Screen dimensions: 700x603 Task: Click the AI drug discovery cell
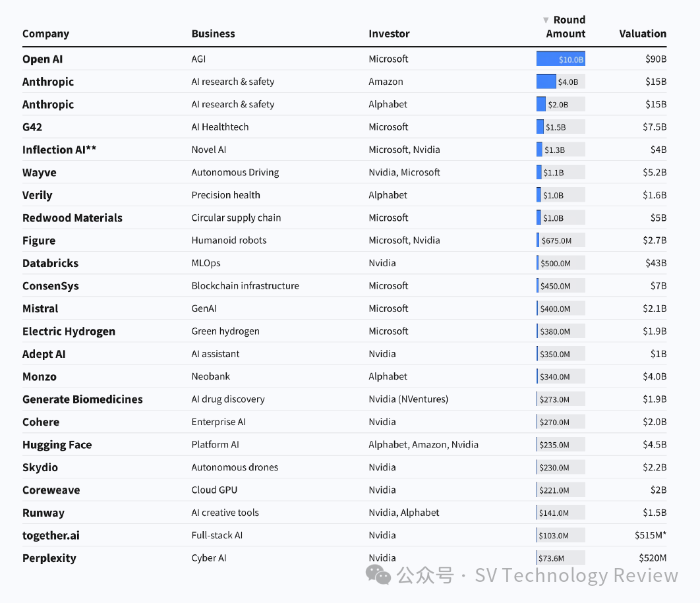pyautogui.click(x=228, y=399)
